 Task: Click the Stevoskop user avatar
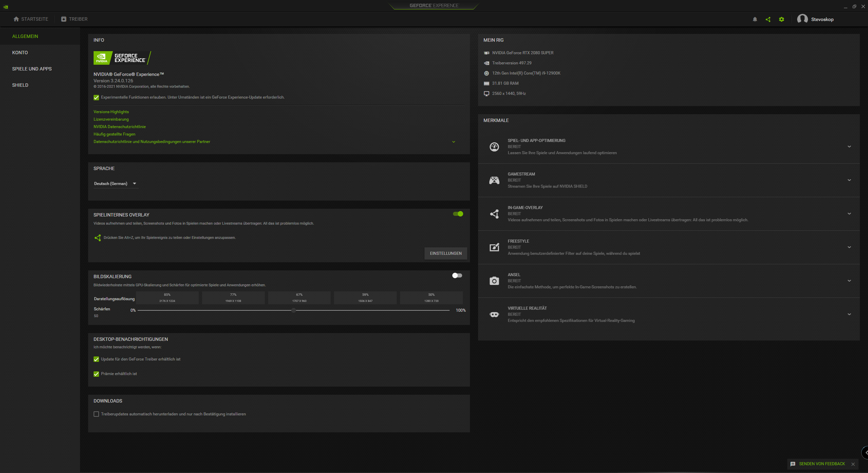pos(802,19)
